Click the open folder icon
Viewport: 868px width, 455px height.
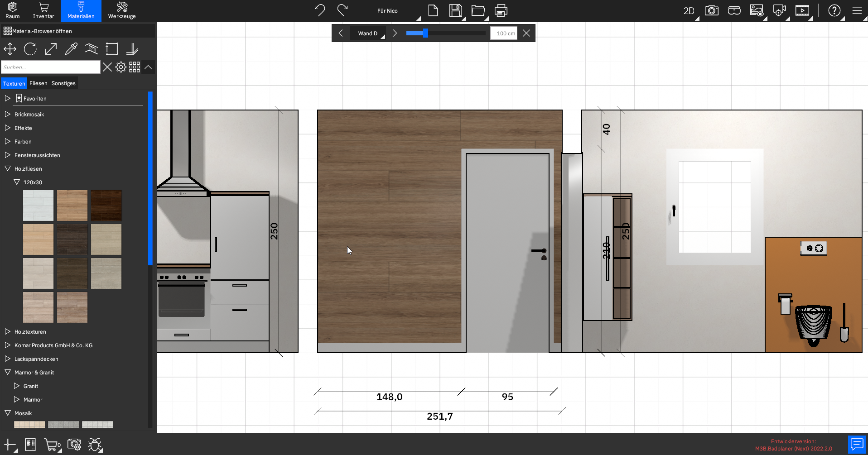coord(478,10)
